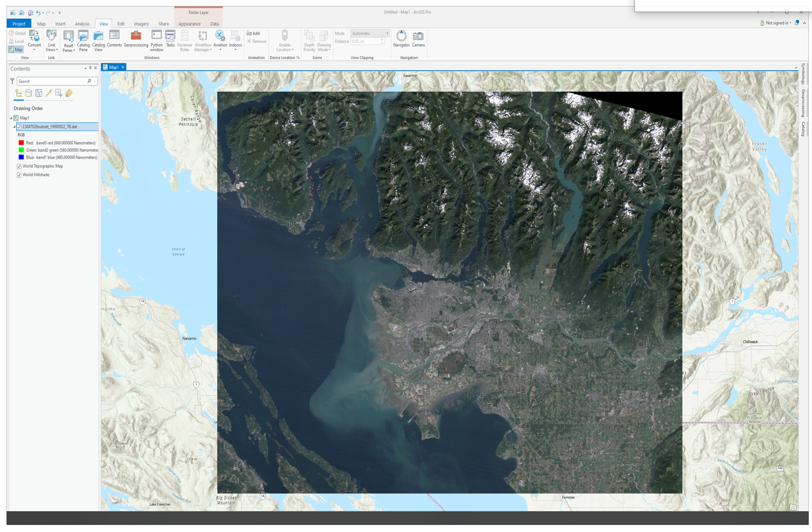Click Add in the Animation group

coord(253,34)
